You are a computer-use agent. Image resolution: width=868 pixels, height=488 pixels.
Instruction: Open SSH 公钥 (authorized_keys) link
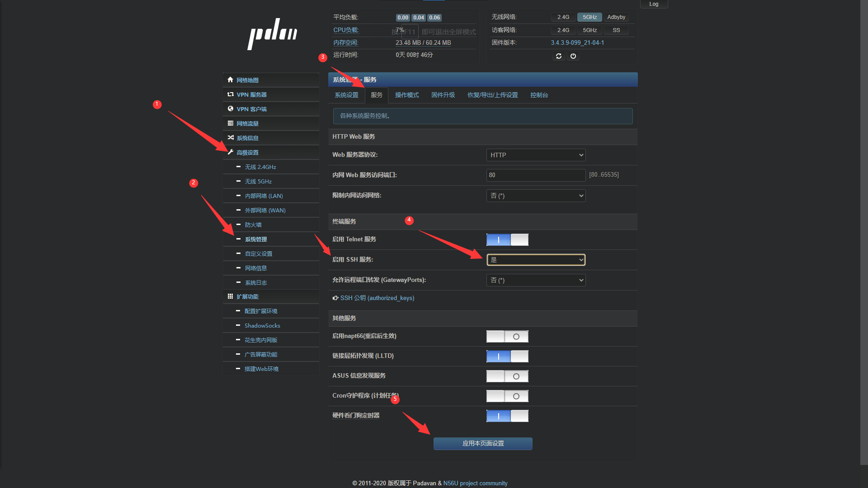[x=377, y=298]
